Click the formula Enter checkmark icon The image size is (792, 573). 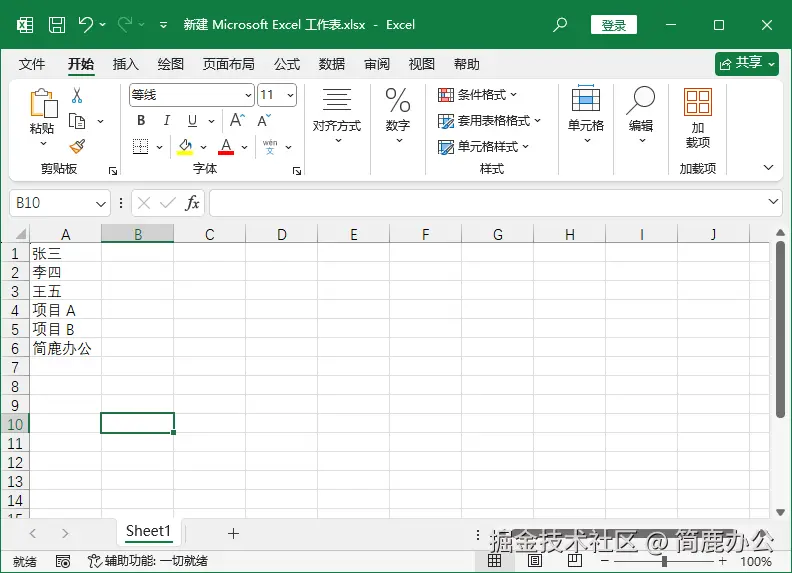point(167,203)
